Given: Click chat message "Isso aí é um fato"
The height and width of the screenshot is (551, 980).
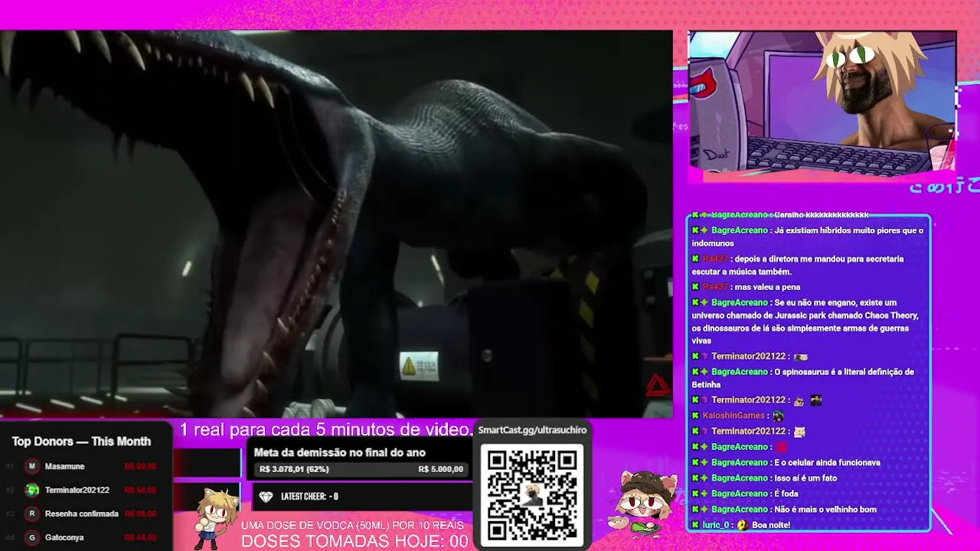Looking at the screenshot, I should pos(805,478).
